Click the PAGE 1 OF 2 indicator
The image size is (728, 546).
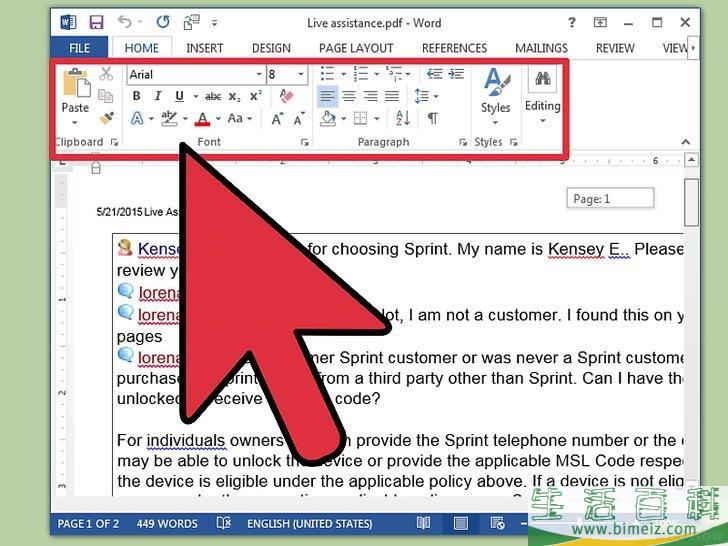click(x=88, y=524)
